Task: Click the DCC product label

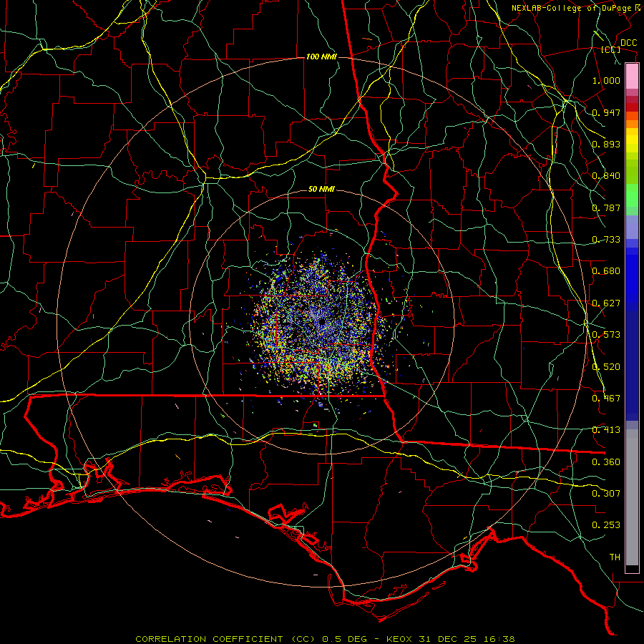Action: 628,43
